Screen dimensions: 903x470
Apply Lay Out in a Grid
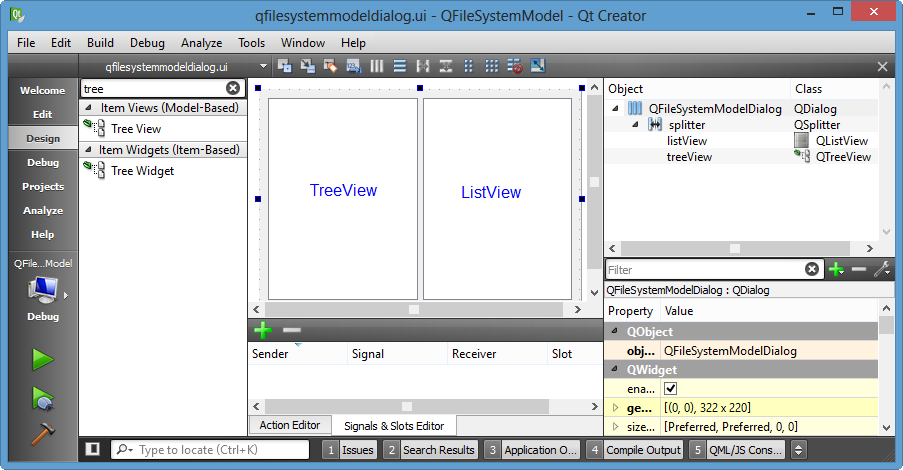(491, 66)
